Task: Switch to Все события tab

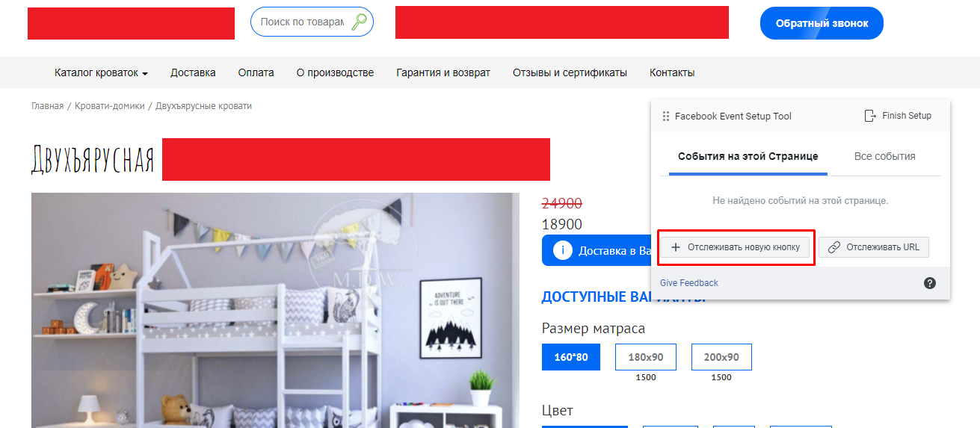Action: [x=885, y=156]
